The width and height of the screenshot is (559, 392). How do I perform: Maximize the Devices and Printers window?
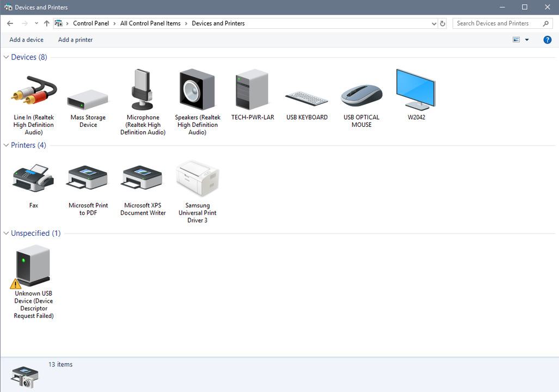click(524, 7)
